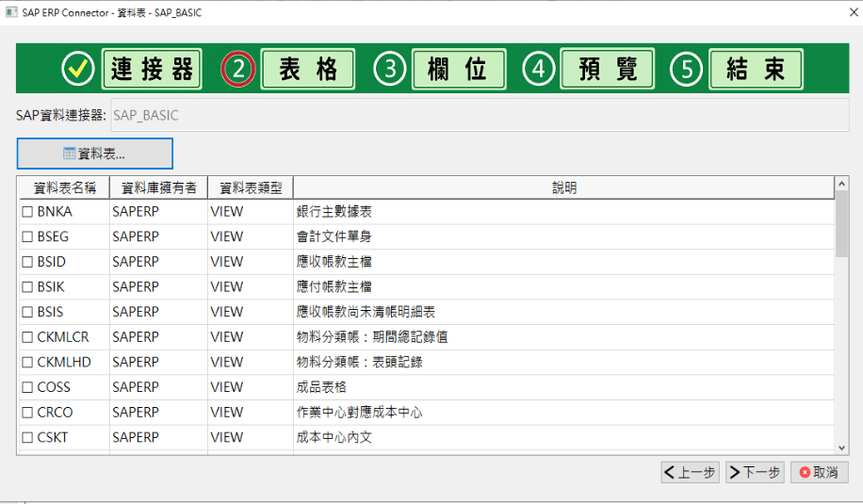Image resolution: width=863 pixels, height=504 pixels.
Task: Select the 物料分類帳：表頭記錄 cell
Action: pyautogui.click(x=563, y=362)
